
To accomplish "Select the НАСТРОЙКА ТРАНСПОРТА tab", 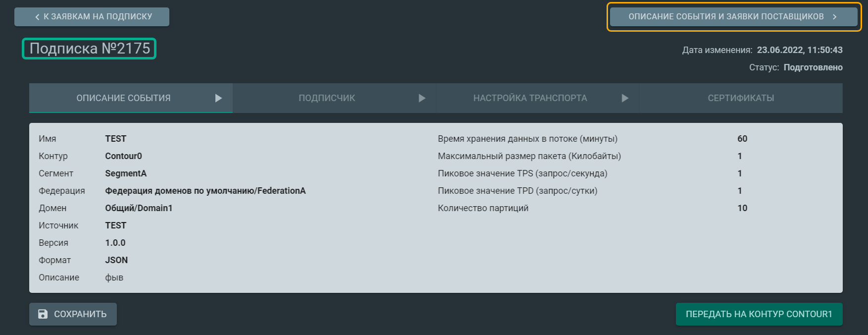I will [x=530, y=98].
